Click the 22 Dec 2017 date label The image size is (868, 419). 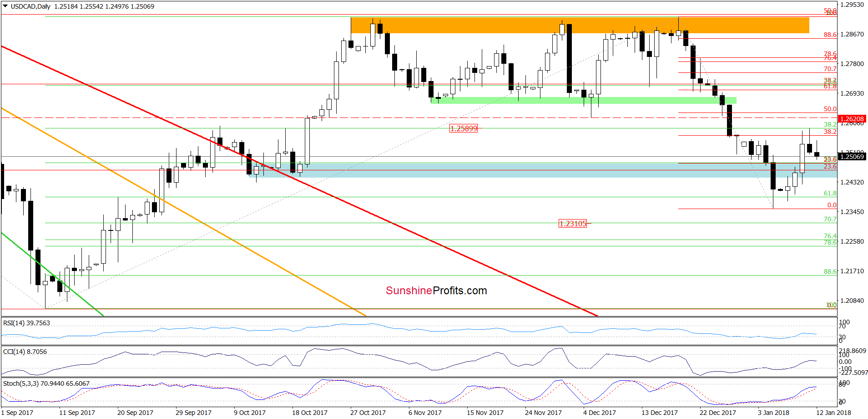(718, 413)
